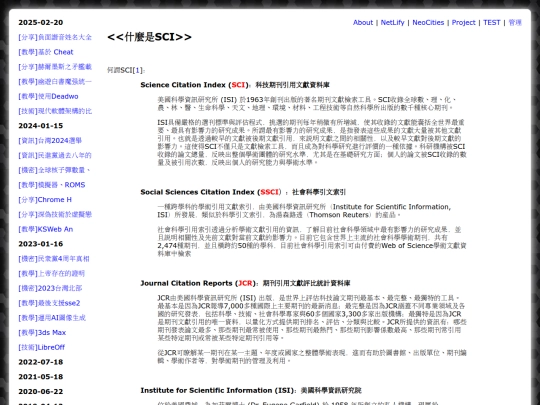This screenshot has width=540, height=405.
Task: Open the [教學]使用Deadwo article
Action: [48, 96]
